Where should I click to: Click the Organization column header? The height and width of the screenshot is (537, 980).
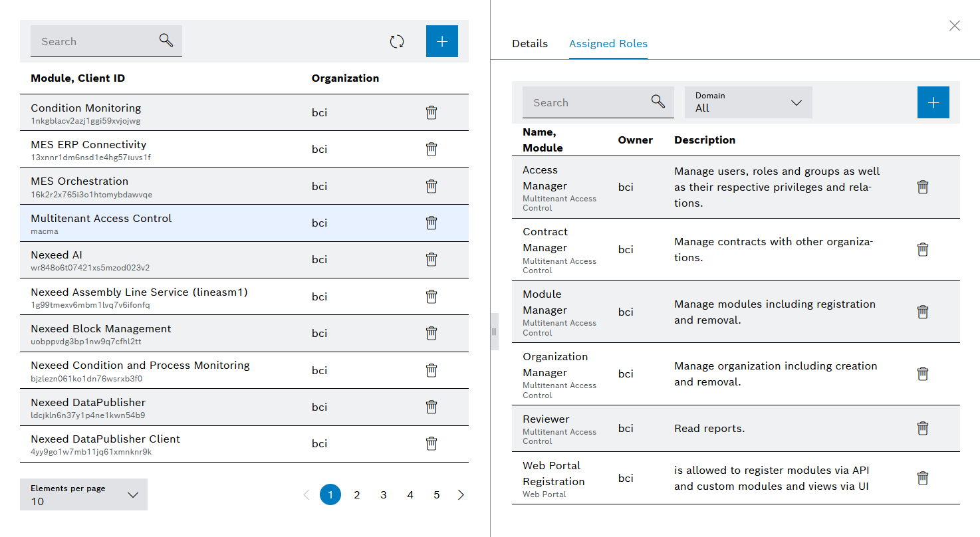(x=346, y=78)
